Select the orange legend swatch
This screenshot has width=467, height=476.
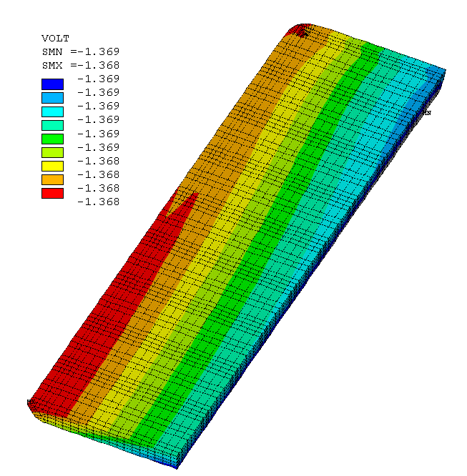[53, 179]
